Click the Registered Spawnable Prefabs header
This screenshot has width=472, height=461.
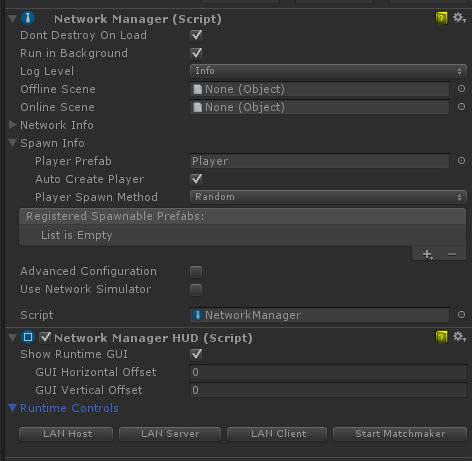pyautogui.click(x=243, y=216)
